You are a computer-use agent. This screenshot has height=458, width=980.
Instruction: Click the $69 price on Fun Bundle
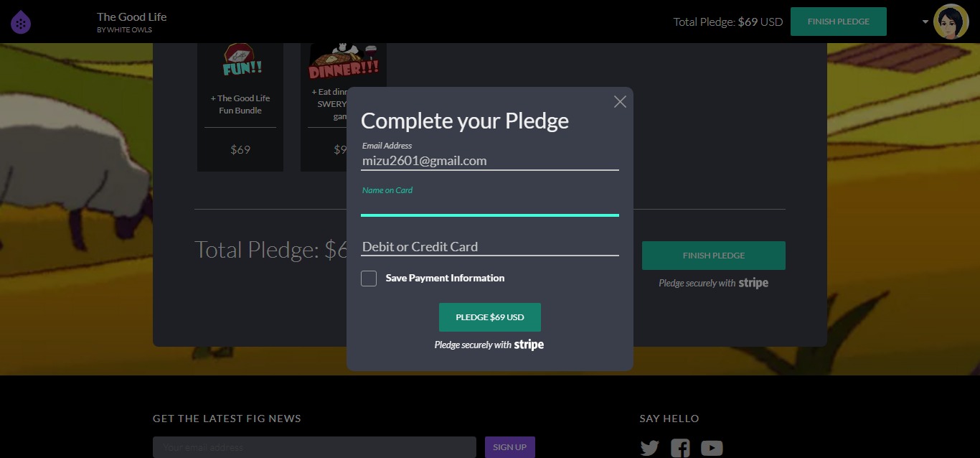(240, 149)
